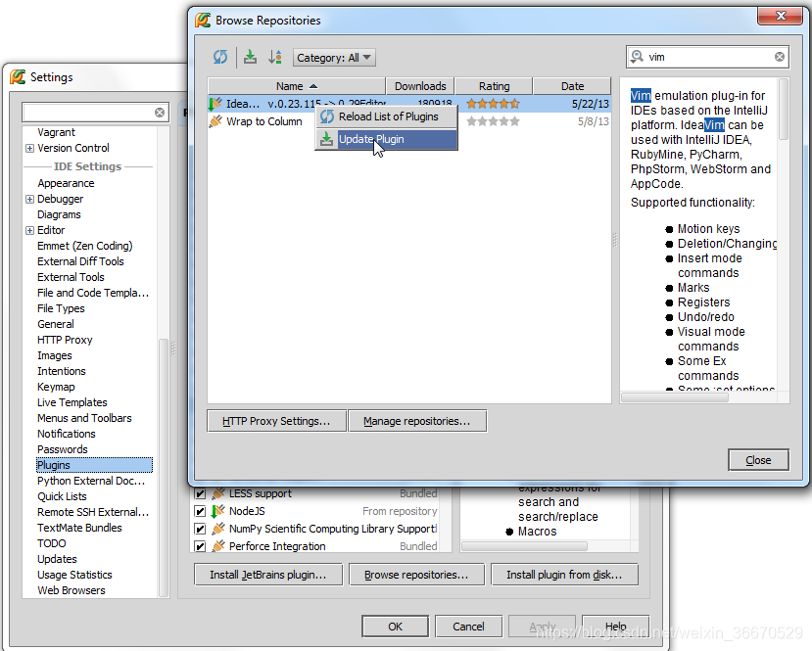Select Web Browsers in settings tree
This screenshot has width=812, height=651.
(71, 590)
